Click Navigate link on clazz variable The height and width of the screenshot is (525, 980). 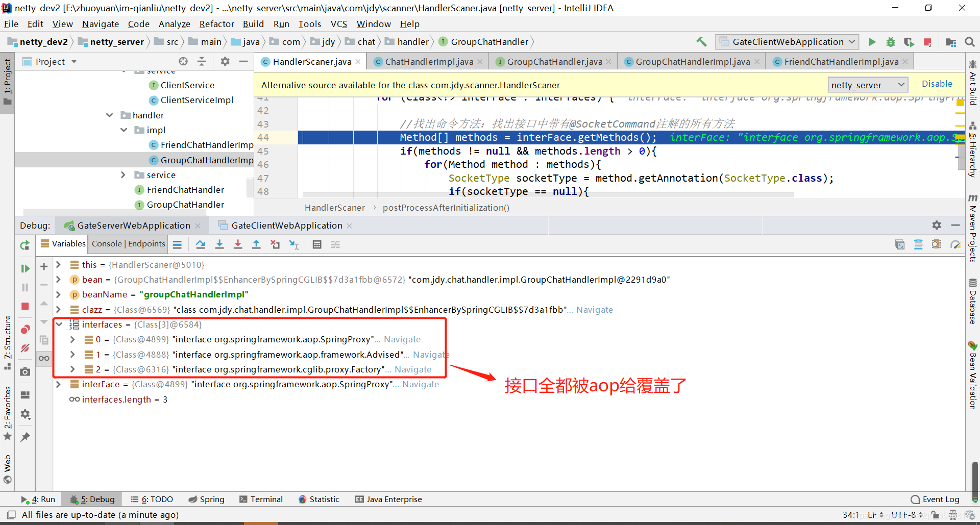pos(594,310)
